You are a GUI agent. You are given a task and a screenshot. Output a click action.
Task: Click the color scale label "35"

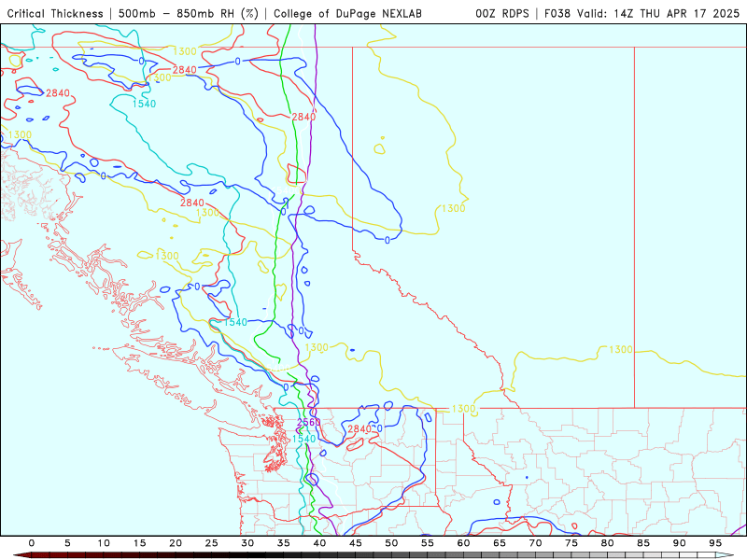click(284, 543)
